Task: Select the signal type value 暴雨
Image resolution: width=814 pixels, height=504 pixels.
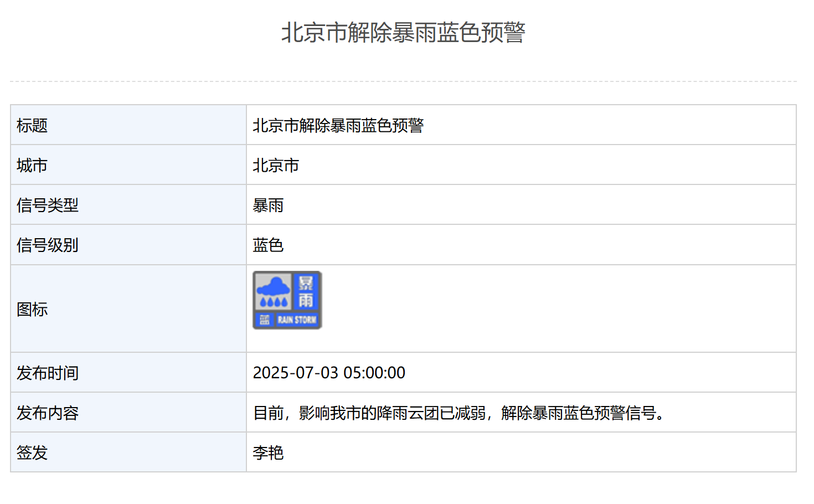Action: click(268, 205)
